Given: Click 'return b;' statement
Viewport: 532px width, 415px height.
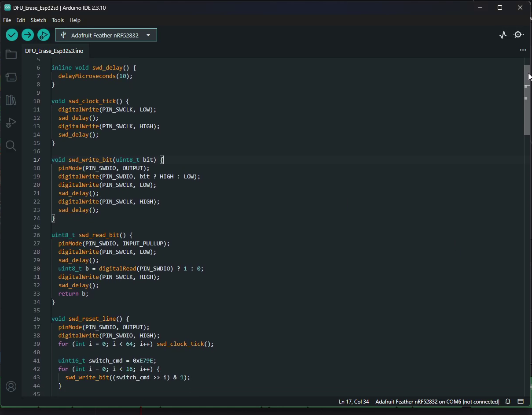Looking at the screenshot, I should [73, 293].
